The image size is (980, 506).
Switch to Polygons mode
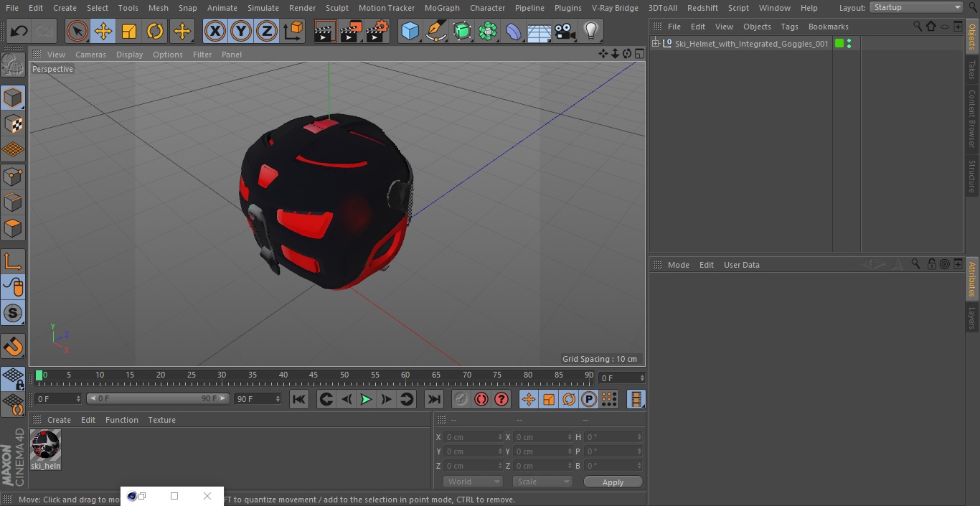[x=13, y=228]
